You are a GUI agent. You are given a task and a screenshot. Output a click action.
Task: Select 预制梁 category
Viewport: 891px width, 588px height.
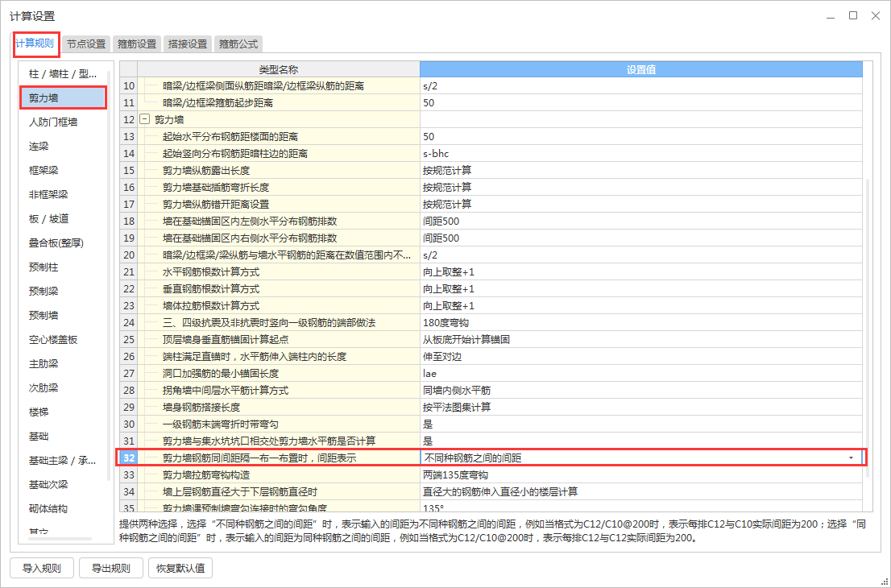(x=63, y=292)
